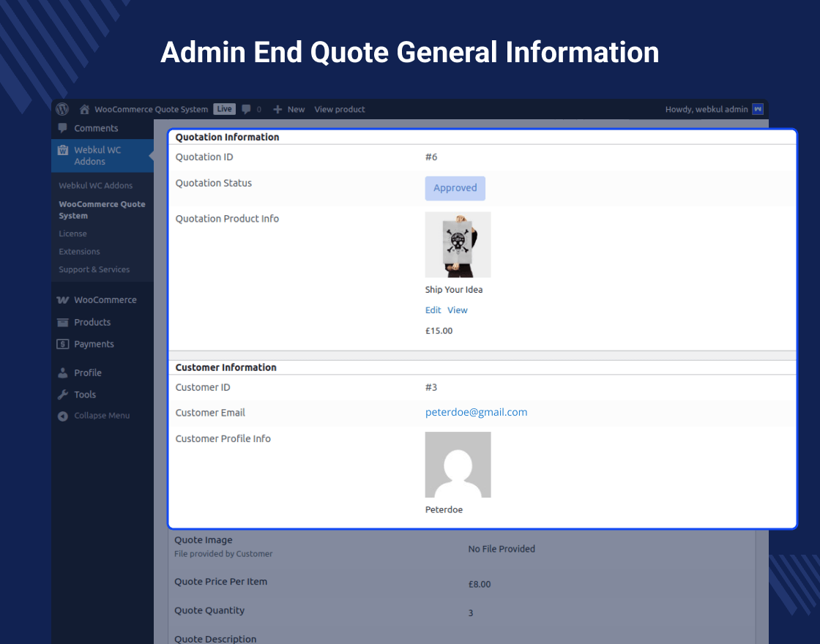Open the WooCommerce Quote System site name
The height and width of the screenshot is (644, 820).
[x=151, y=109]
